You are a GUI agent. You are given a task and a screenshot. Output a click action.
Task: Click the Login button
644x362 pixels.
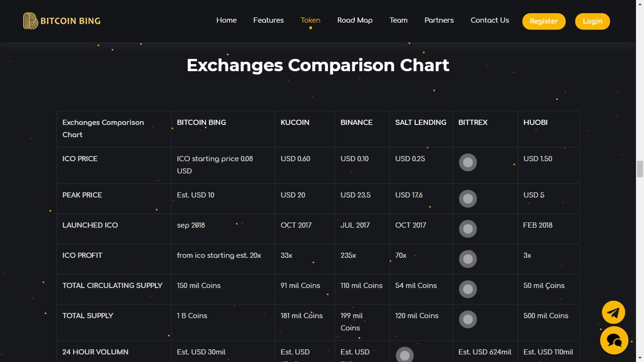point(592,21)
